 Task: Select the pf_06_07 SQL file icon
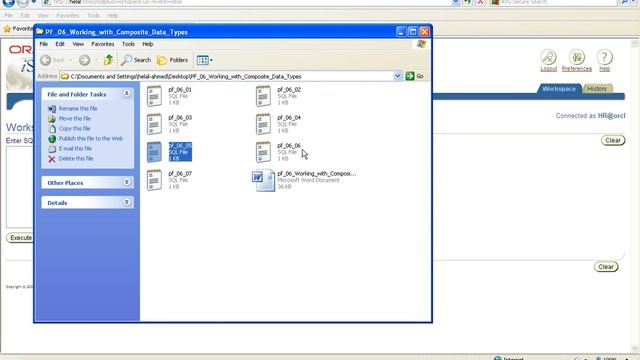click(154, 180)
